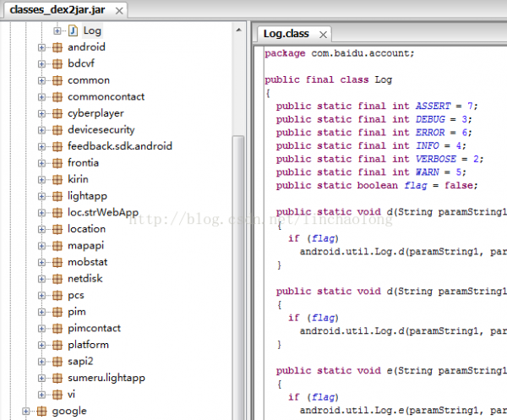Click the lightapp package icon
507x420 pixels.
click(x=57, y=196)
